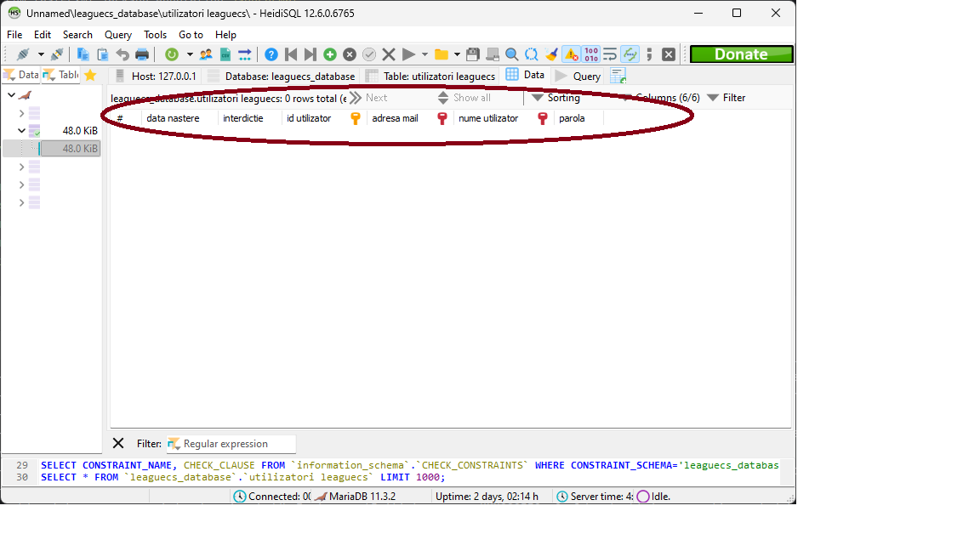Switch to the Query tab

[x=578, y=76]
